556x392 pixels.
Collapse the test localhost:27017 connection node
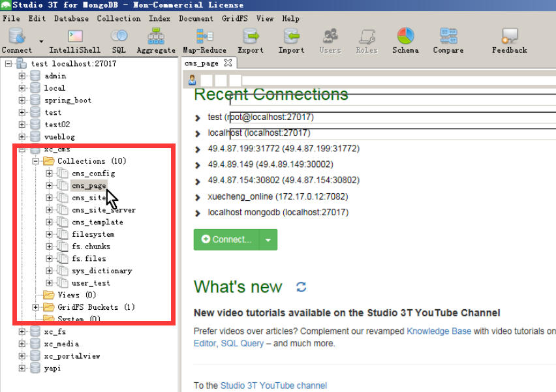8,64
